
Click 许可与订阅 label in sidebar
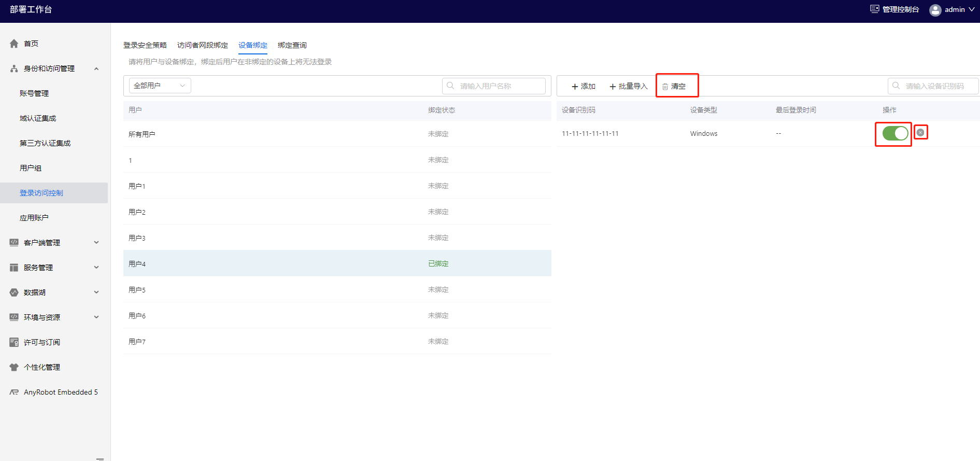click(42, 342)
